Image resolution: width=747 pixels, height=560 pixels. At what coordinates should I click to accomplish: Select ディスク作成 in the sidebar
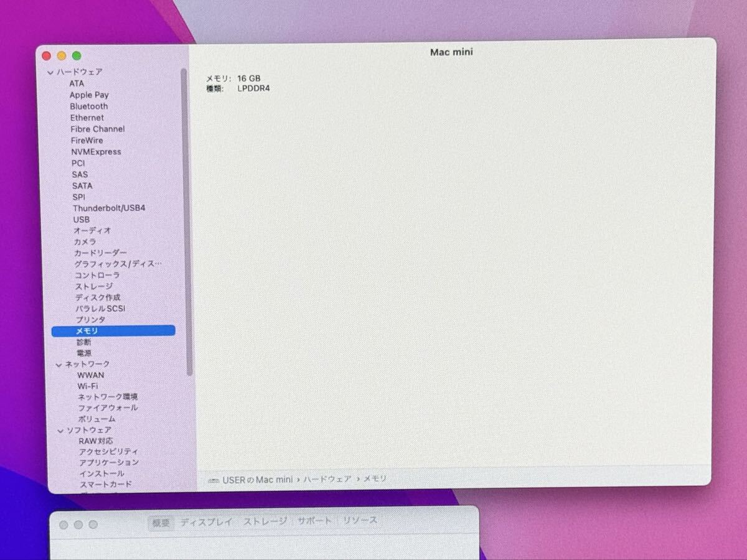(x=98, y=298)
